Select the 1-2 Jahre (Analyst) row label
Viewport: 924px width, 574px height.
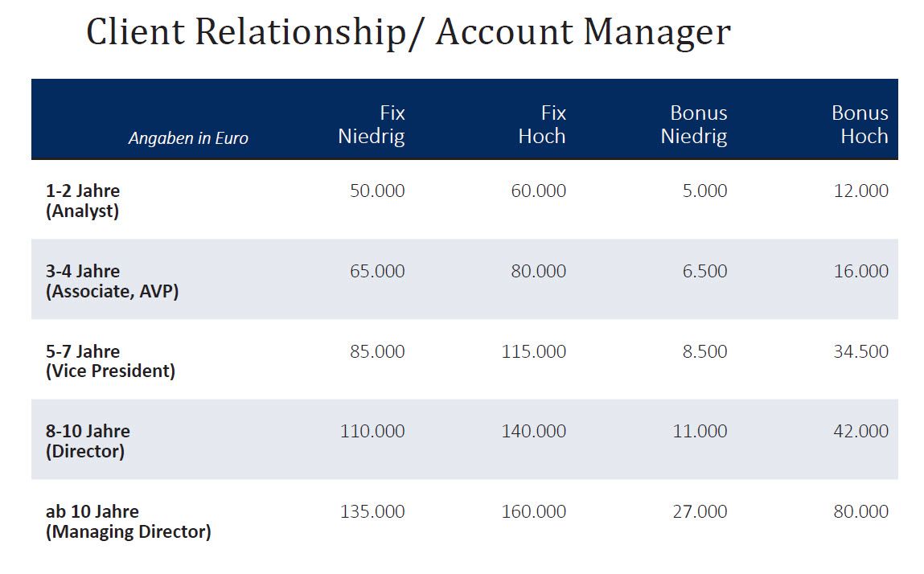click(x=83, y=201)
